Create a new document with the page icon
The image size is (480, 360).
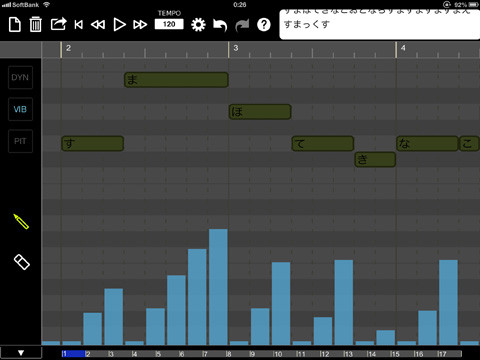[15, 25]
